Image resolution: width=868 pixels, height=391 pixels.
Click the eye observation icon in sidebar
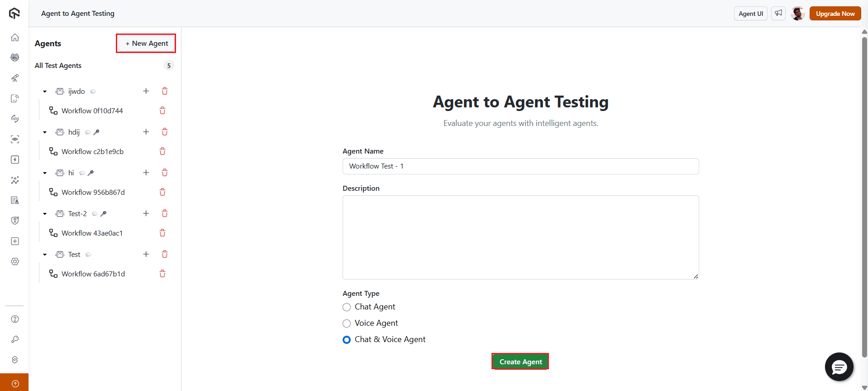point(14,139)
